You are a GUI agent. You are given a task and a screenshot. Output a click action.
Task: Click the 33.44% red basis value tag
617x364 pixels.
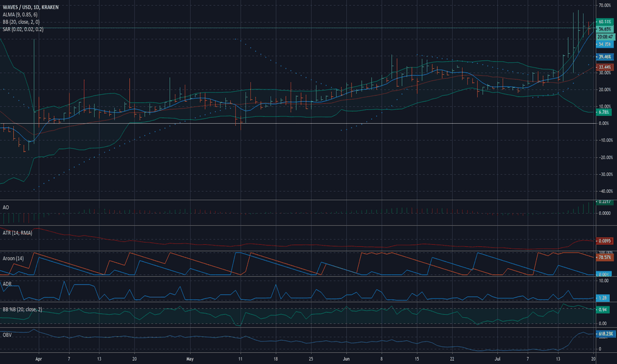coord(605,68)
